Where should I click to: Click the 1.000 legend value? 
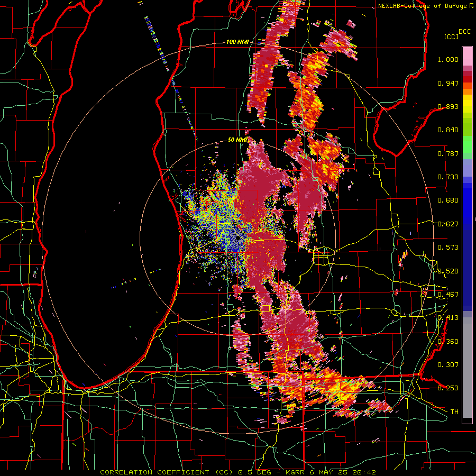click(x=448, y=59)
